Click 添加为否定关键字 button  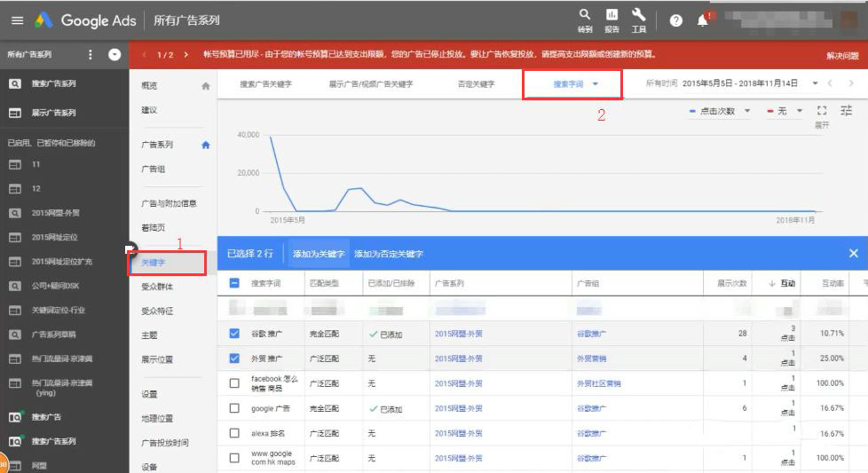[389, 254]
